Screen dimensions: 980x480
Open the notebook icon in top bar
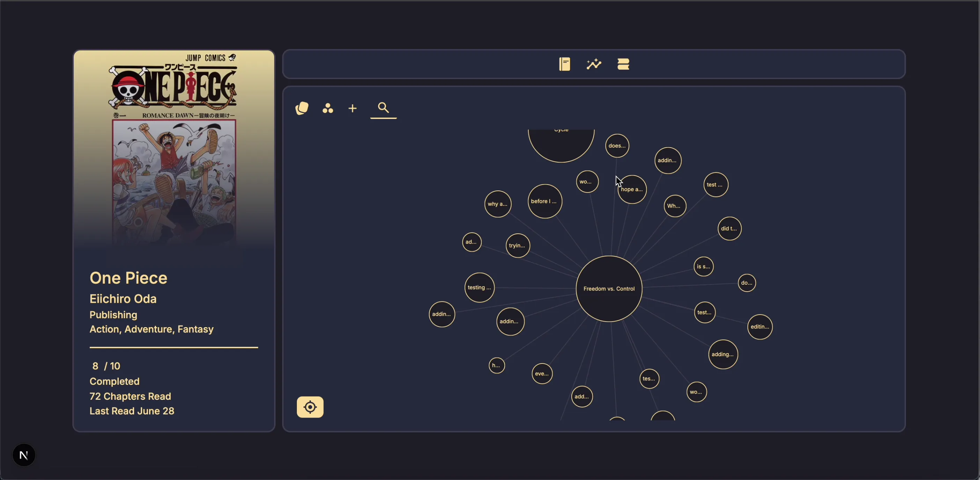[x=564, y=64]
